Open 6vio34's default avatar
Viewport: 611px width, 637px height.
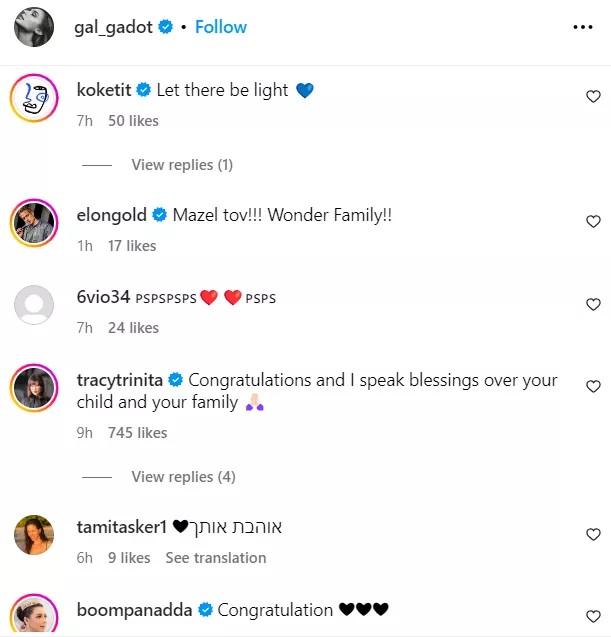pos(33,305)
